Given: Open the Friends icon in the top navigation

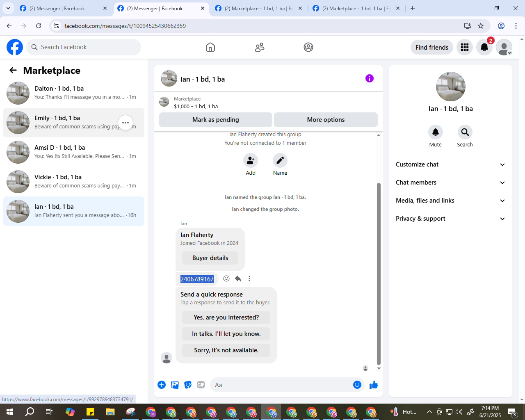Looking at the screenshot, I should tap(260, 47).
